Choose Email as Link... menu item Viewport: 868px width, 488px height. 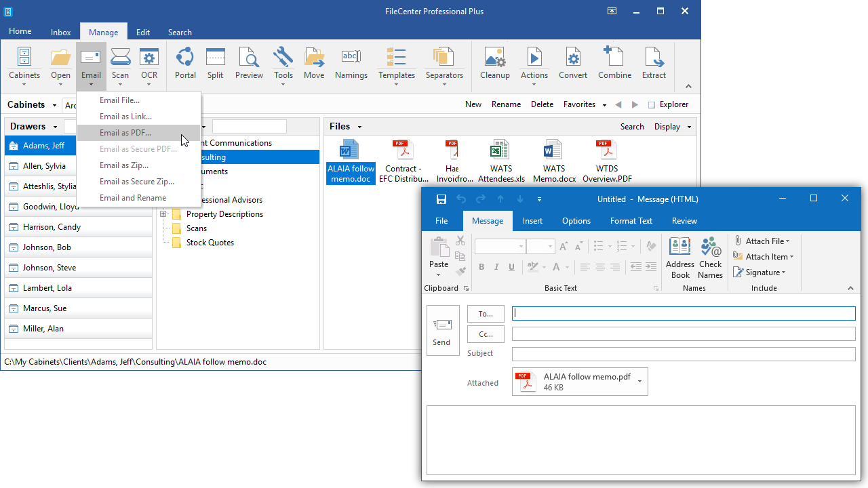coord(139,117)
